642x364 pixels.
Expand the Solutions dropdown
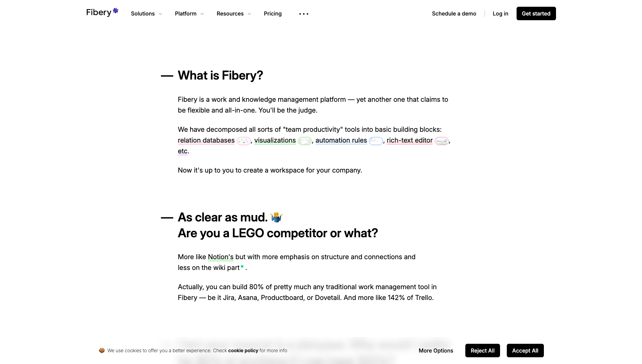coord(146,14)
